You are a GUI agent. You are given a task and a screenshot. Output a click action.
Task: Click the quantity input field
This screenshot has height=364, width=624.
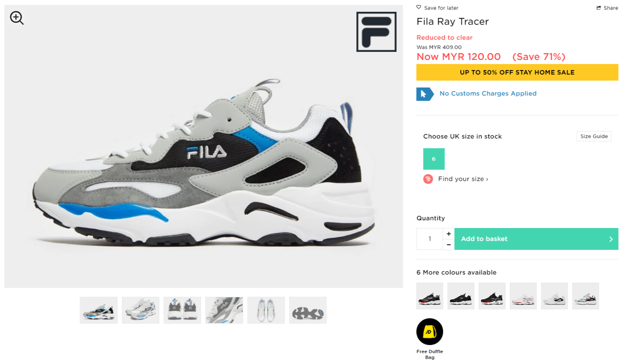click(430, 239)
